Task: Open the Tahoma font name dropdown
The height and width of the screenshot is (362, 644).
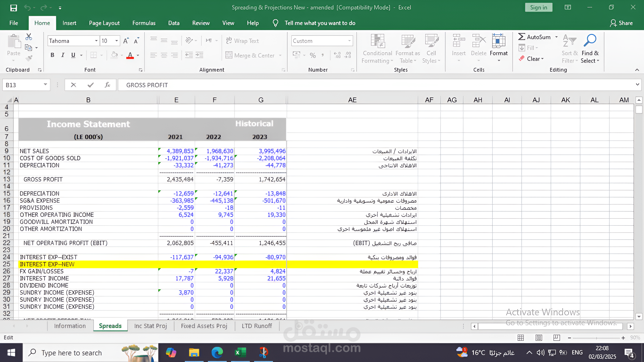Action: (96, 41)
